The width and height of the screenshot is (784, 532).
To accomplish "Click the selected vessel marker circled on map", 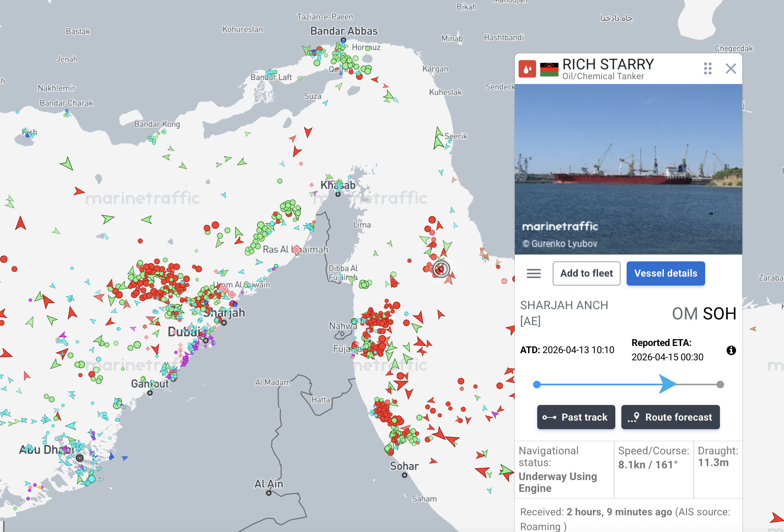I will coord(441,269).
